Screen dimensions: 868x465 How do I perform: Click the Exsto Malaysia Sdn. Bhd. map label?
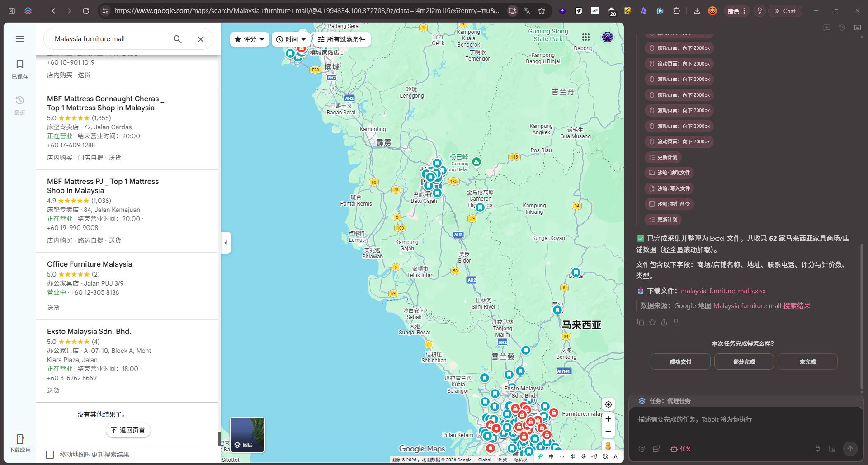524,392
